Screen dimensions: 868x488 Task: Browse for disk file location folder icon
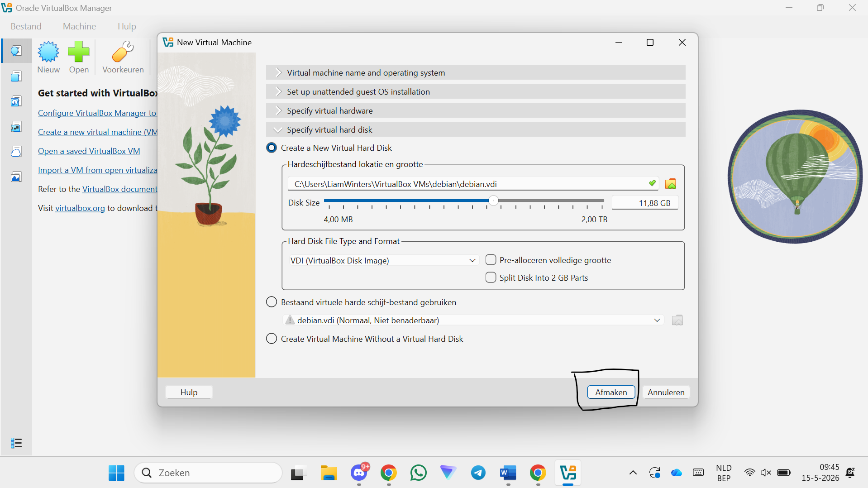click(671, 184)
